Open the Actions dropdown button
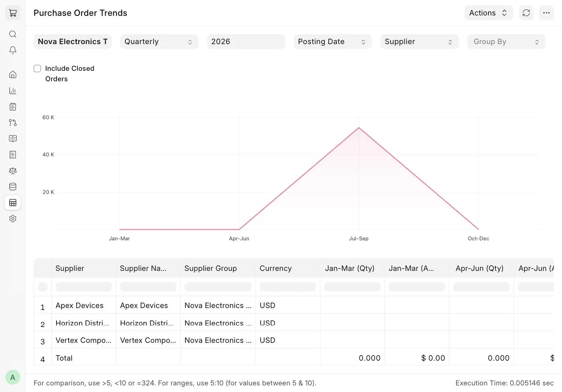562x392 pixels. [488, 13]
